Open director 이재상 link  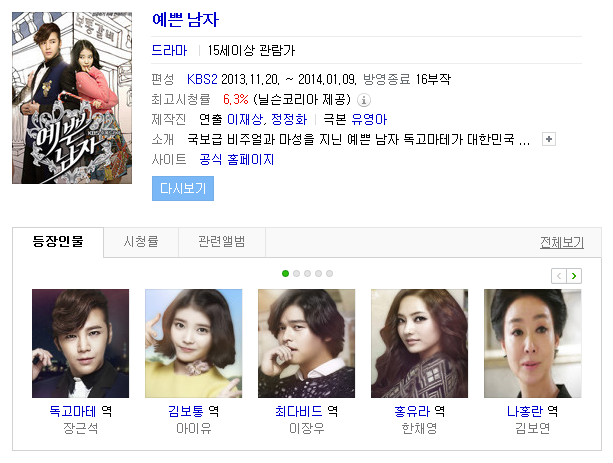(245, 120)
